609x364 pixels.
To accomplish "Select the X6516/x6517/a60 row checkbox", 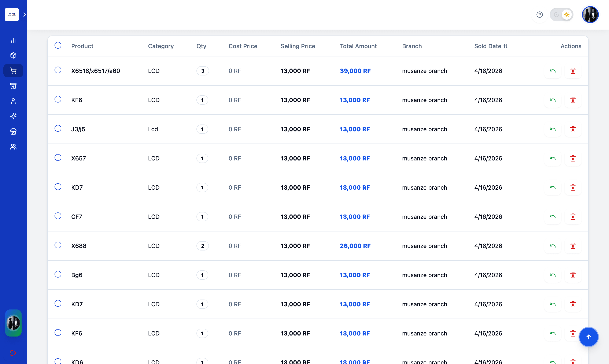I will [x=58, y=70].
